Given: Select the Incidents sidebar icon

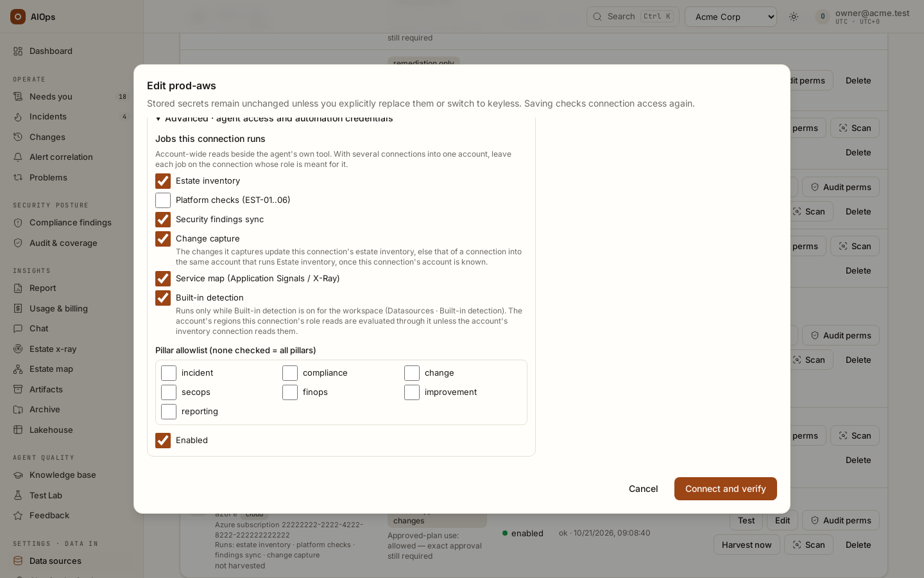Looking at the screenshot, I should [x=18, y=117].
